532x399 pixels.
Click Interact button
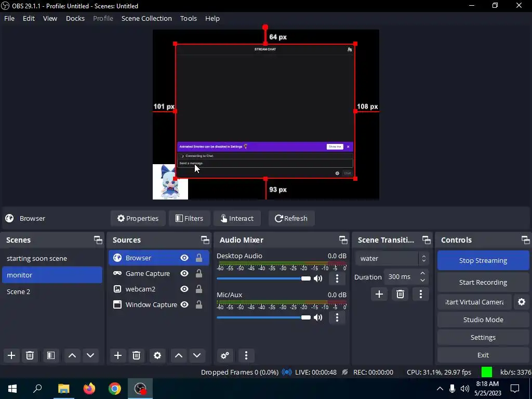point(237,218)
